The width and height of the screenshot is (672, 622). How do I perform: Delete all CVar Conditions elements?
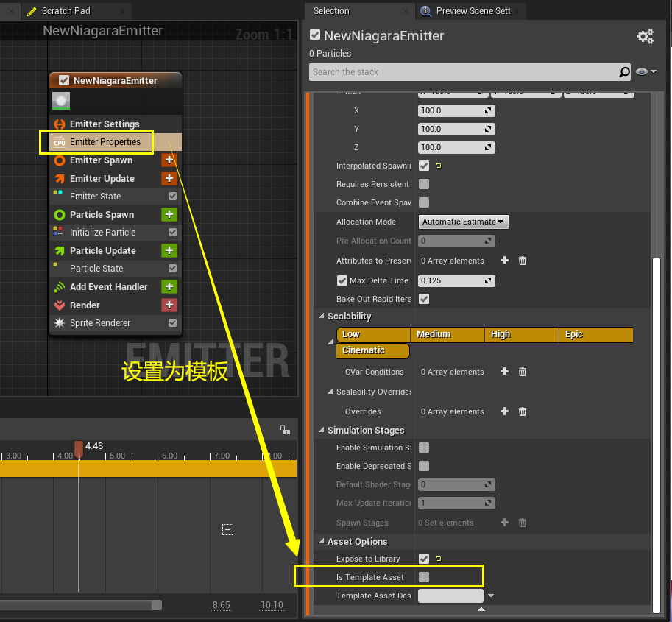523,371
